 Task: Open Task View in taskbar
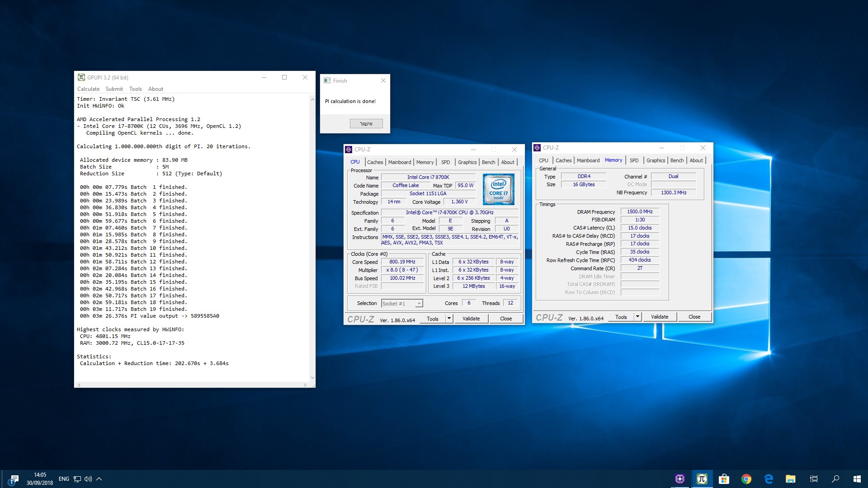pyautogui.click(x=814, y=479)
